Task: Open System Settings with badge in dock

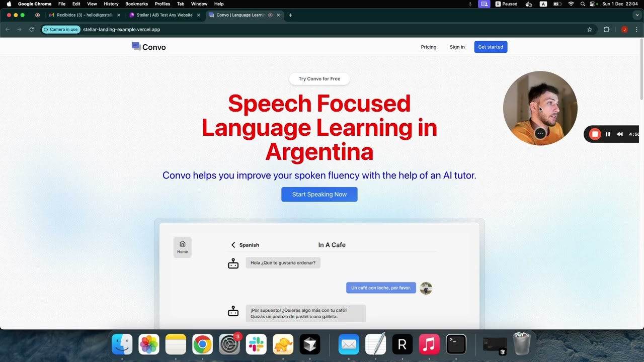Action: point(229,344)
